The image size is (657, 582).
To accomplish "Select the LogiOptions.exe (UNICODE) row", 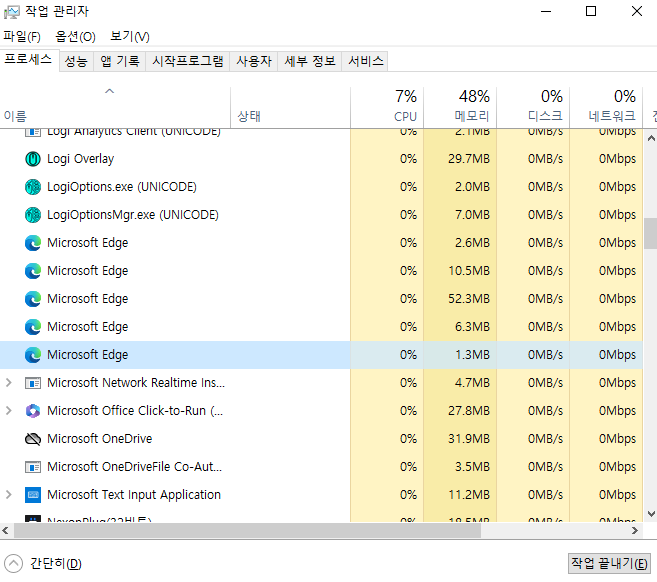I will 321,187.
